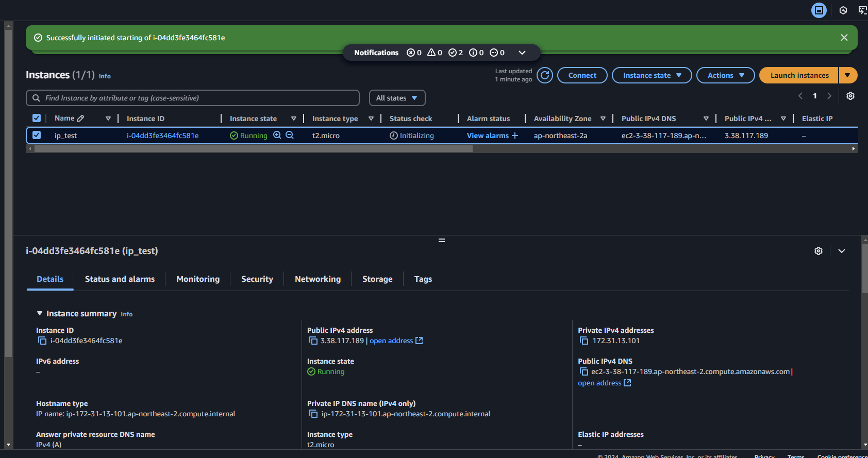Add alarm plus icon next to View alarms
868x458 pixels.
click(515, 135)
